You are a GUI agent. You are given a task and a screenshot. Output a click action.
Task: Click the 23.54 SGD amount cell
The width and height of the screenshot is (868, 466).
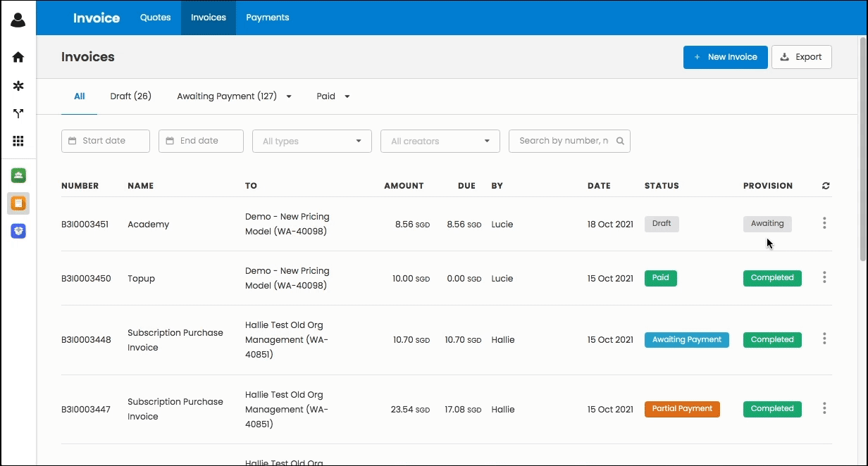point(411,410)
